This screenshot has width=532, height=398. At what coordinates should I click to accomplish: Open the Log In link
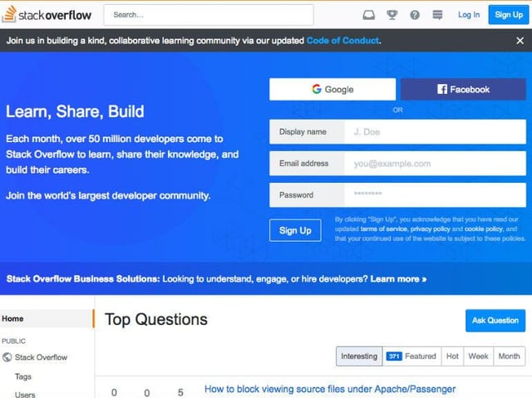pos(469,15)
